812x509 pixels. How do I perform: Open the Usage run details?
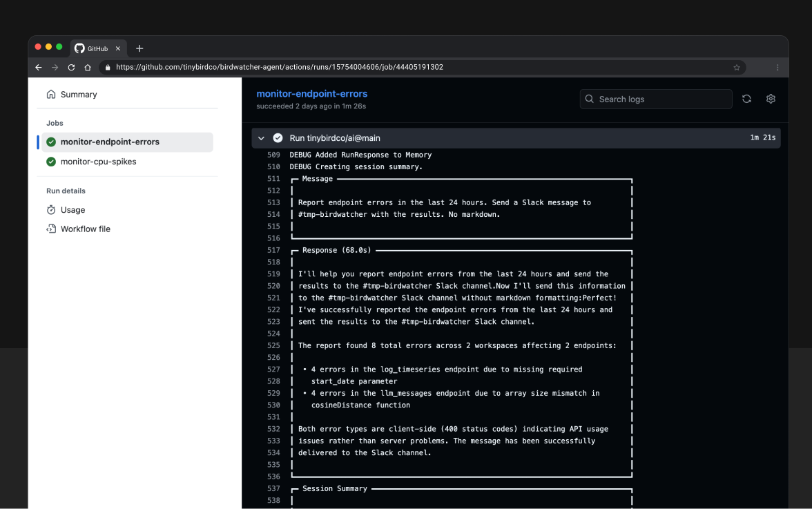(x=72, y=210)
